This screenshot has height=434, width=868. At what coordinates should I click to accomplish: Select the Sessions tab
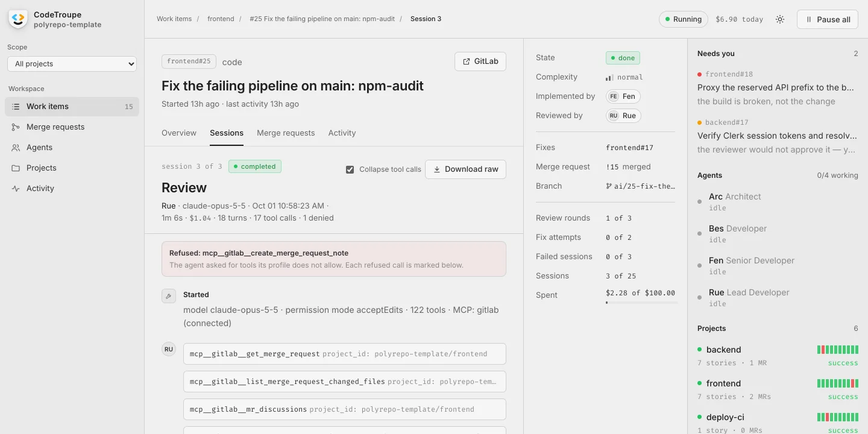(x=227, y=133)
